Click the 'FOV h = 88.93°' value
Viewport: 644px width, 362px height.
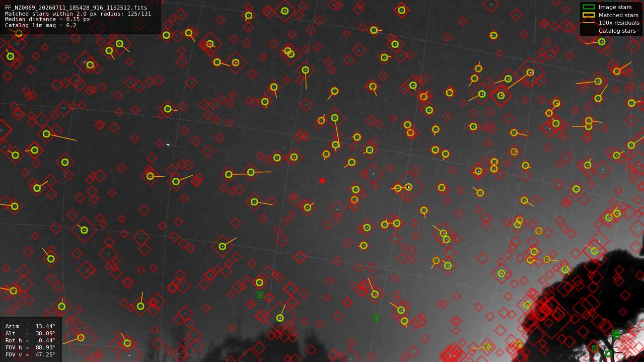(x=30, y=348)
